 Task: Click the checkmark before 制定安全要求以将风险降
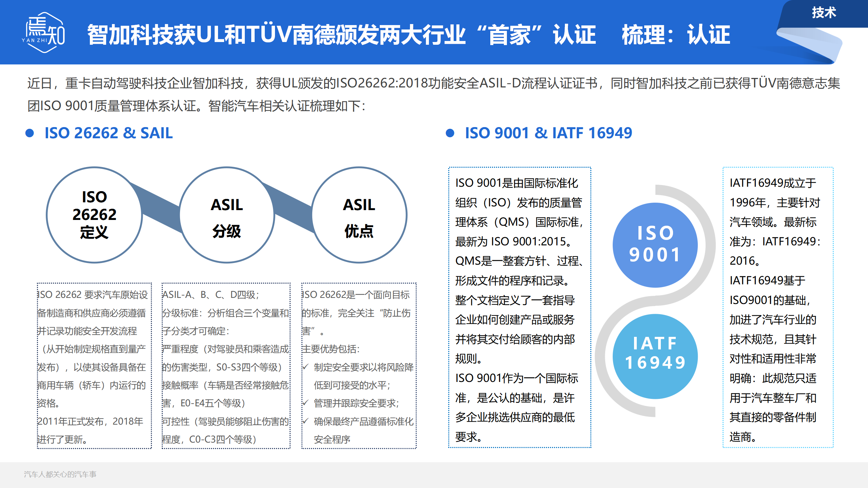305,367
